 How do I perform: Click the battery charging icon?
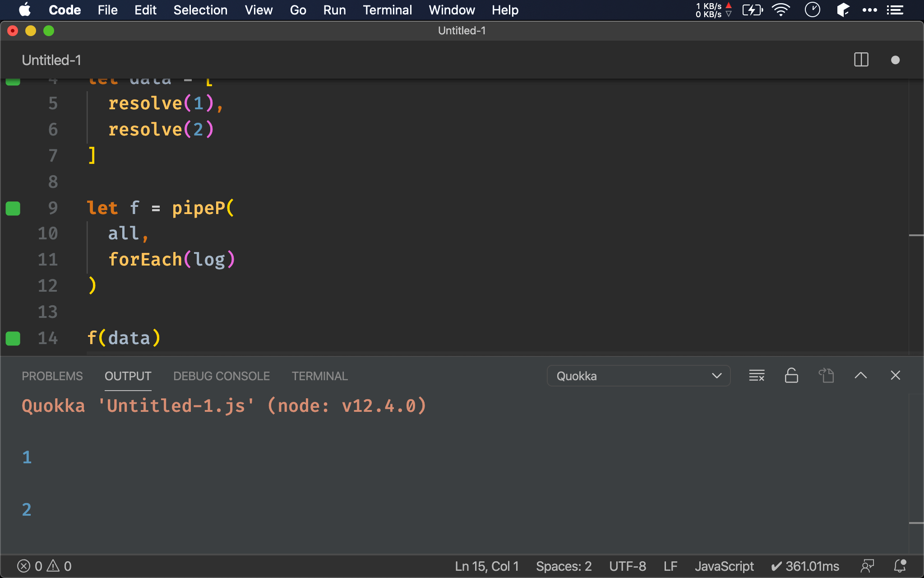pos(753,10)
